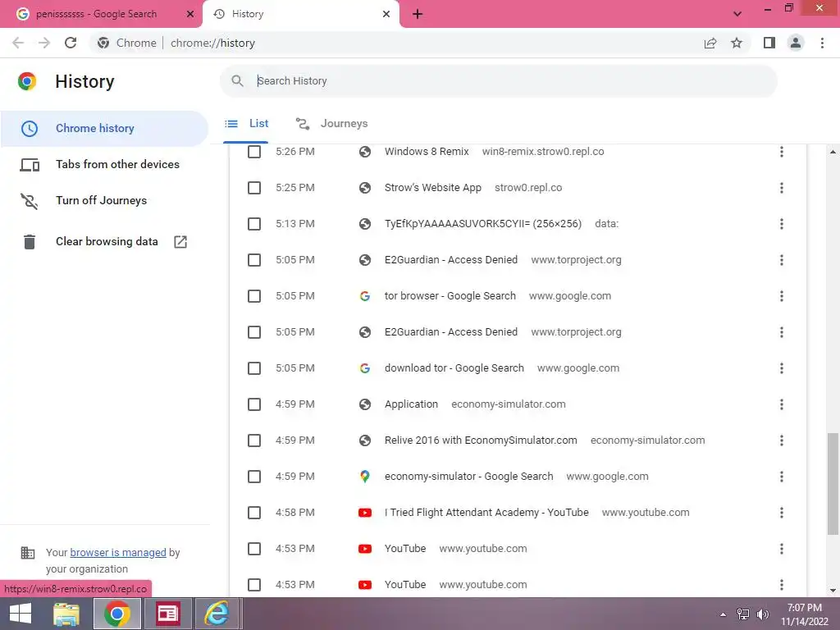Reload the page with the refresh icon
840x630 pixels.
click(71, 43)
